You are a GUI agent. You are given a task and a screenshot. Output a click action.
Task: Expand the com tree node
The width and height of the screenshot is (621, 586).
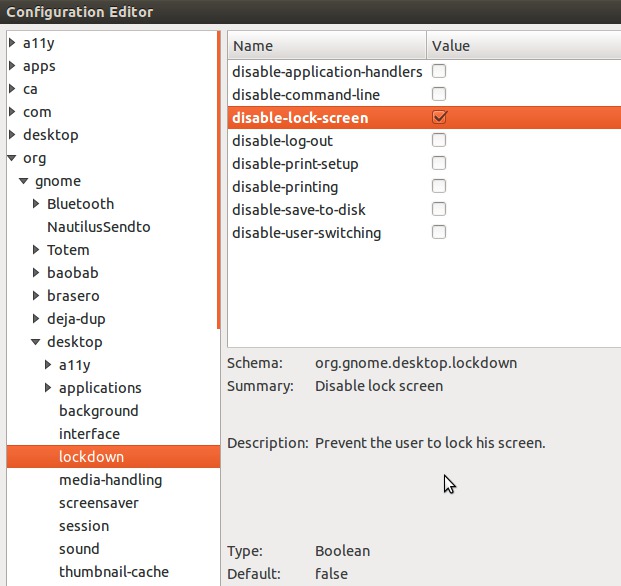[12, 112]
